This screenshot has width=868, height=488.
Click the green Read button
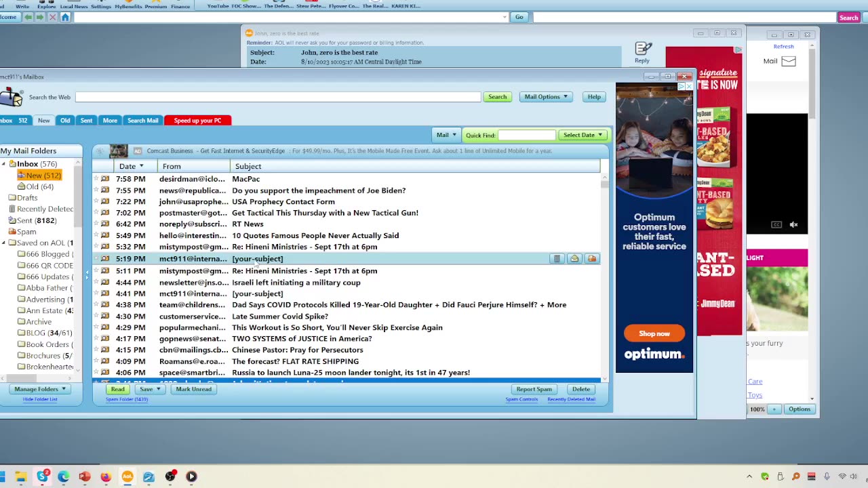pyautogui.click(x=117, y=389)
